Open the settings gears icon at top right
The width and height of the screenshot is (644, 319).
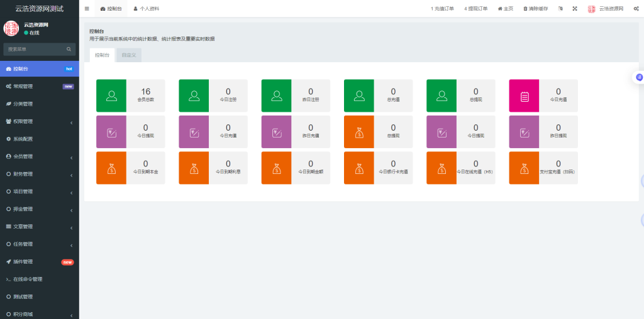[637, 9]
